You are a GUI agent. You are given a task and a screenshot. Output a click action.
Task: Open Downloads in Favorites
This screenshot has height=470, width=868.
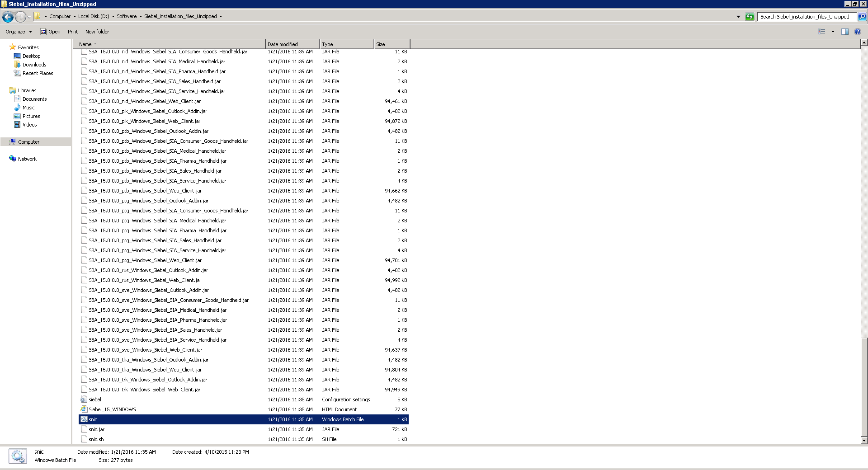[34, 65]
